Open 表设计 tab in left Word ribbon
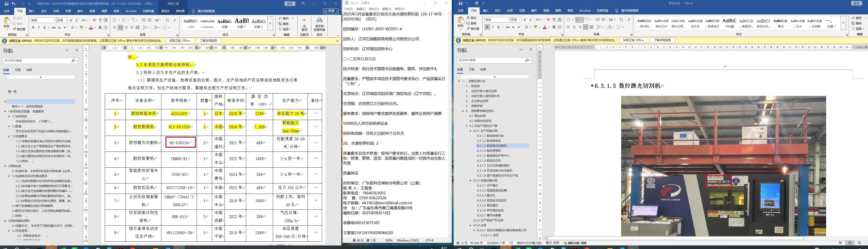Image resolution: width=868 pixels, height=249 pixels. [165, 11]
